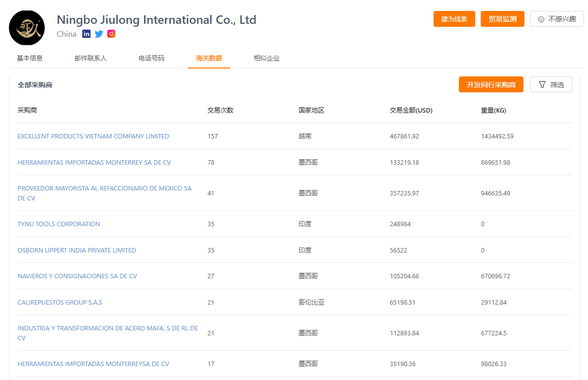The width and height of the screenshot is (588, 380).
Task: Open NAVIEROS Y CONSIGNACIONES SA DE CV link
Action: click(x=77, y=276)
